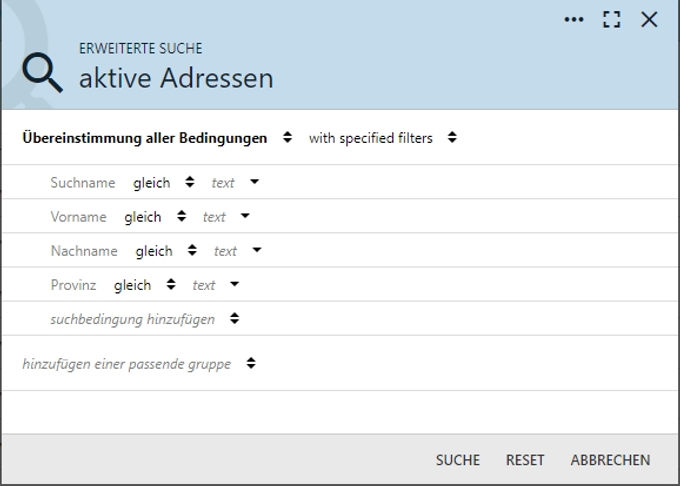Image resolution: width=680 pixels, height=486 pixels.
Task: Click the Vorname text value field
Action: point(214,217)
